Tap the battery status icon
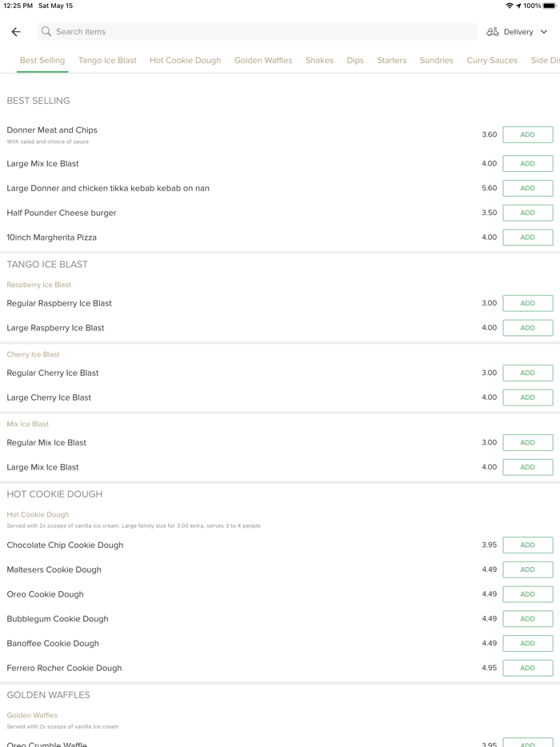The width and height of the screenshot is (560, 747). click(550, 6)
